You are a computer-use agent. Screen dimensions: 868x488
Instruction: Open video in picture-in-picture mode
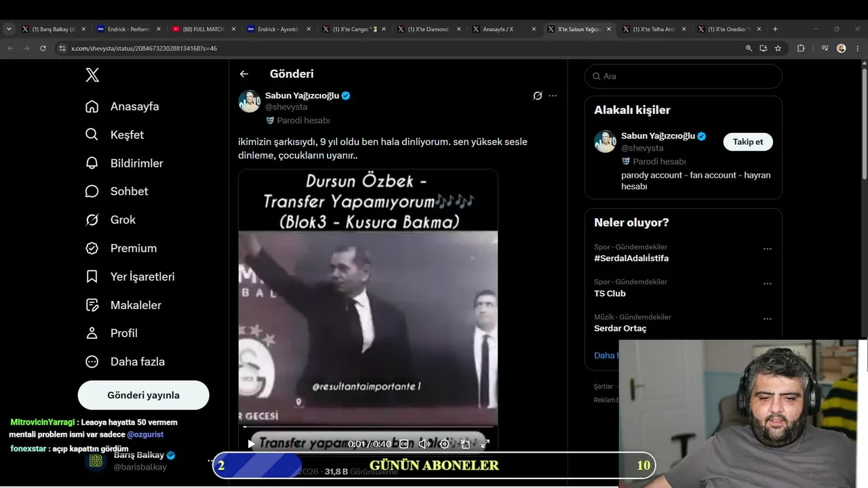(x=465, y=444)
